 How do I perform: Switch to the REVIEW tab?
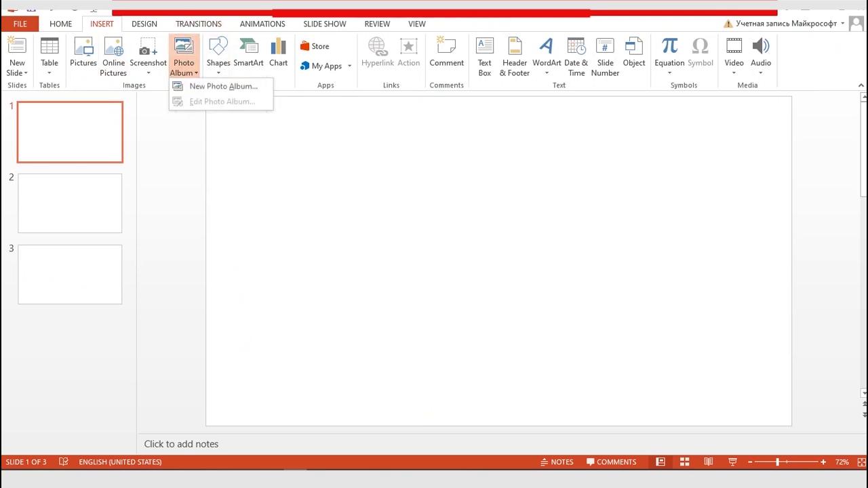[377, 24]
